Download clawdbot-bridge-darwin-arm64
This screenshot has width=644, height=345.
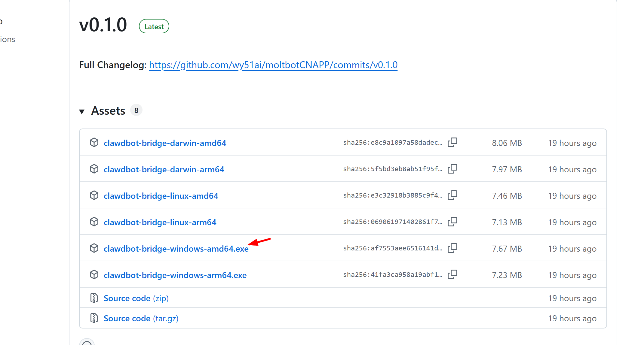[164, 169]
